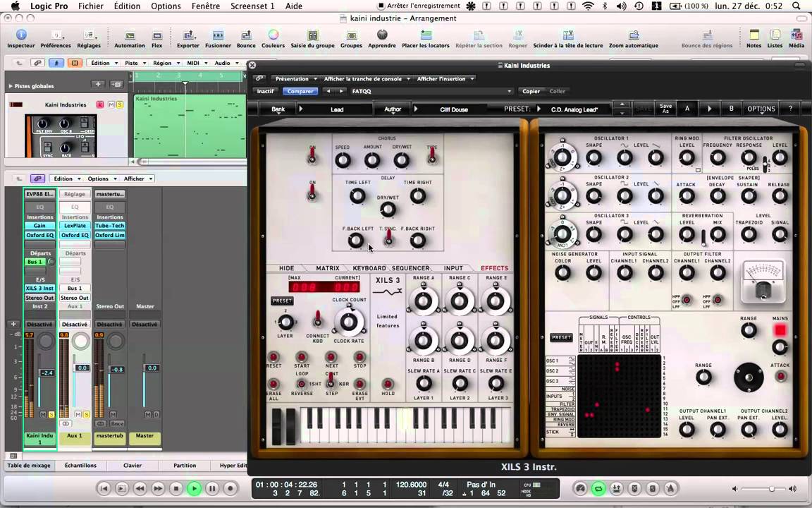The image size is (812, 508).
Task: Select the KEYBOARD synth tab
Action: pos(369,268)
